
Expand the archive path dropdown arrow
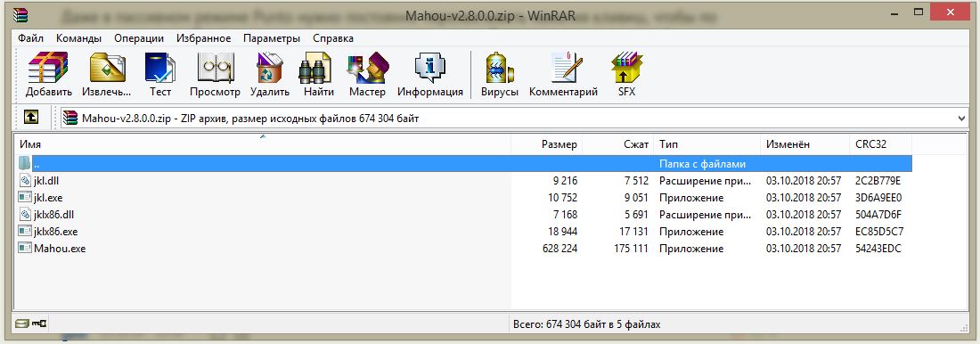961,118
